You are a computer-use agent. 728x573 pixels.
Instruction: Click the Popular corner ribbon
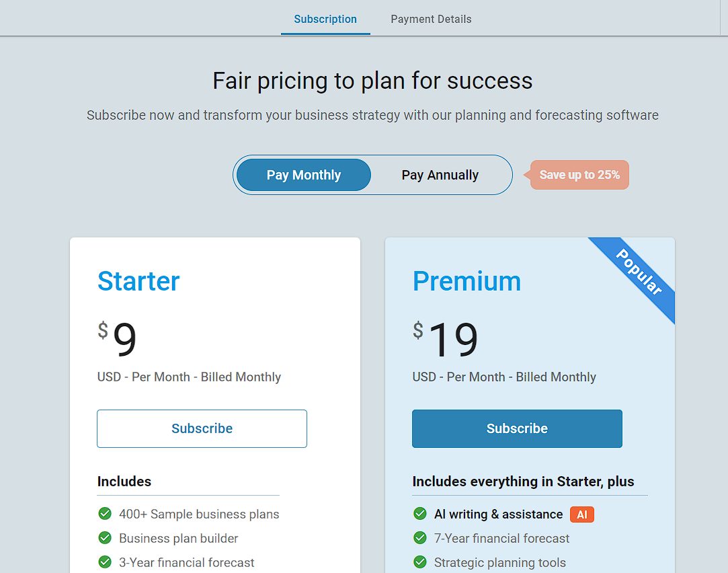(639, 279)
